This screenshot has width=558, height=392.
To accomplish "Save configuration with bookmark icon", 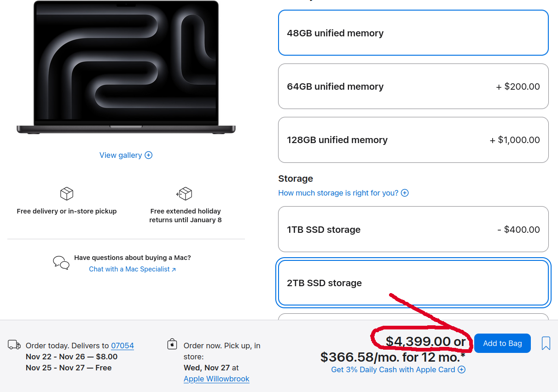I will point(546,343).
